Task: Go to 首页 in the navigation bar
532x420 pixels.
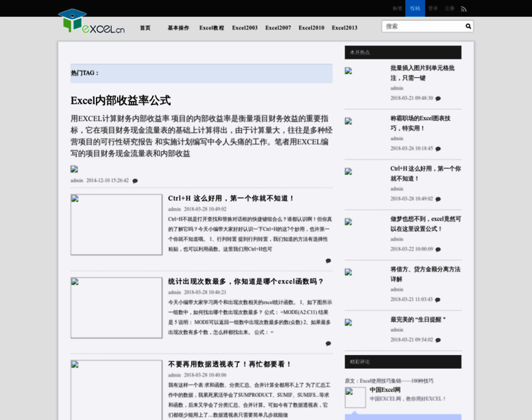Action: pyautogui.click(x=145, y=28)
